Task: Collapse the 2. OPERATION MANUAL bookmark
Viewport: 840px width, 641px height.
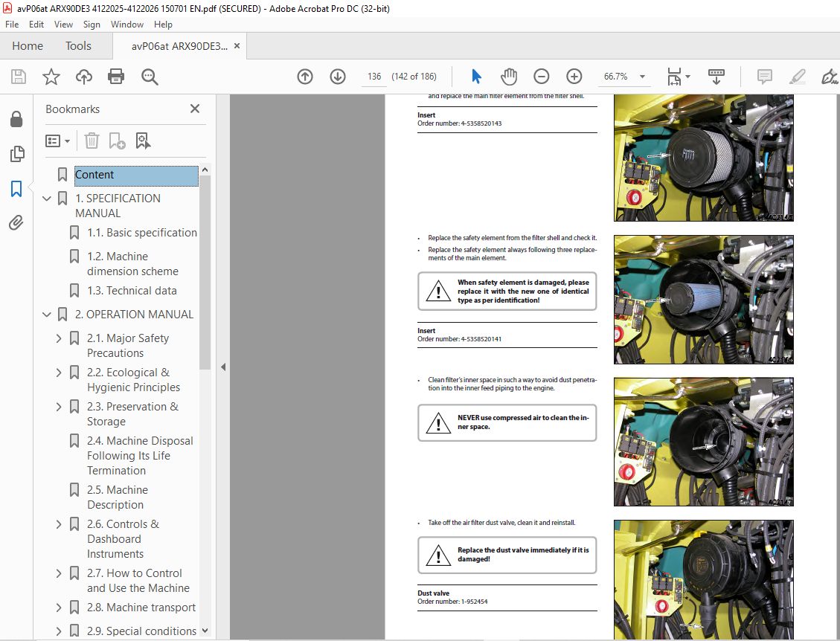Action: [47, 315]
